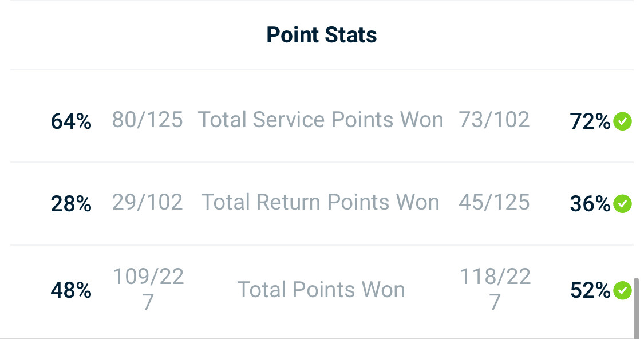Select the 64% service points value
This screenshot has width=644, height=339.
point(71,121)
